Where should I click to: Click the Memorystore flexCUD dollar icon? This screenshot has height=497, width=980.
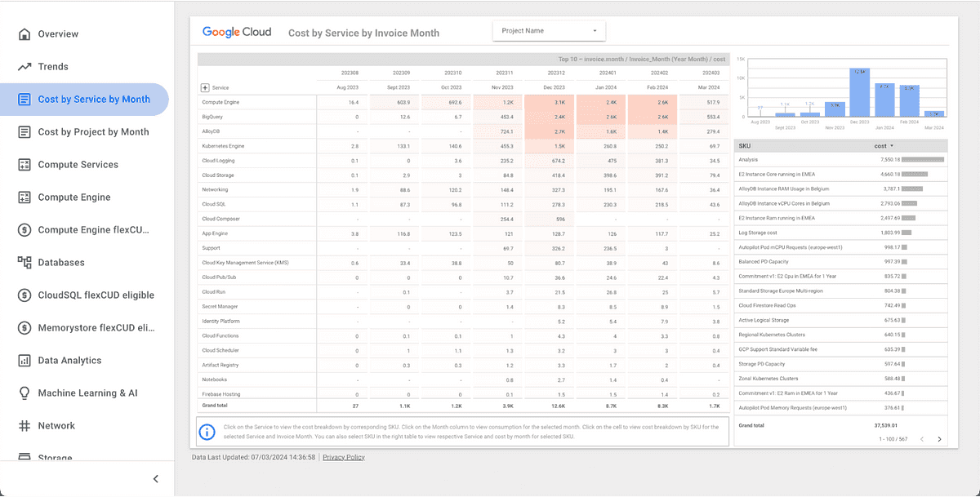tap(24, 328)
